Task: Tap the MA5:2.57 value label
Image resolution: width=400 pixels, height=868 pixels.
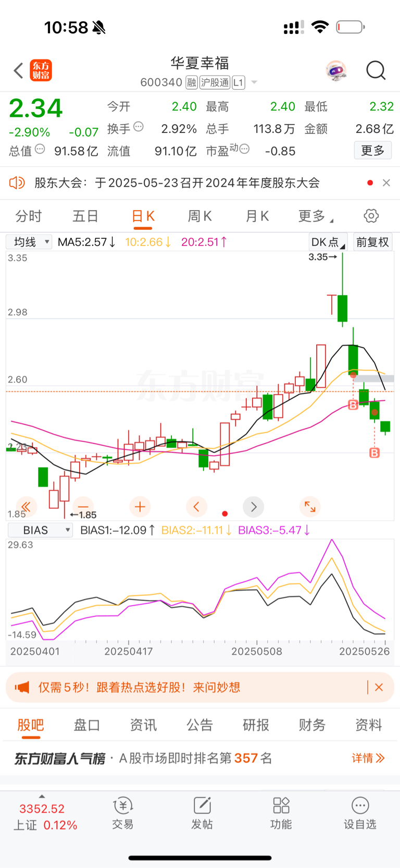Action: [x=86, y=242]
